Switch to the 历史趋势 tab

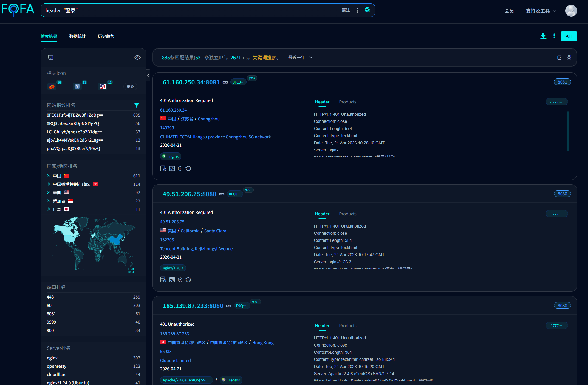pyautogui.click(x=106, y=36)
